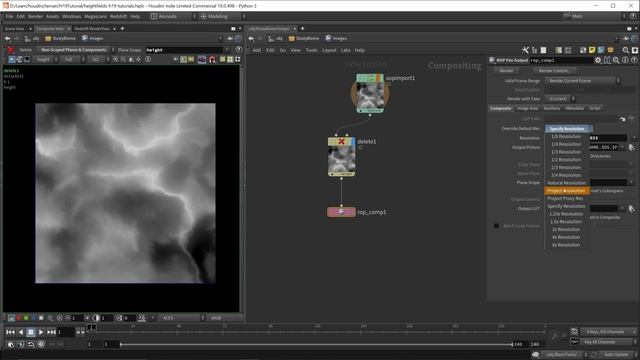640x360 pixels.
Task: Select the Project Proxy Res option
Action: [565, 198]
